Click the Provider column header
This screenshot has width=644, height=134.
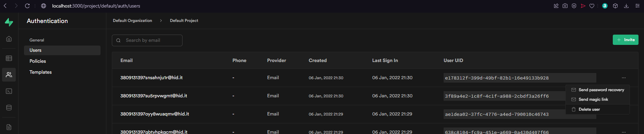pos(277,60)
